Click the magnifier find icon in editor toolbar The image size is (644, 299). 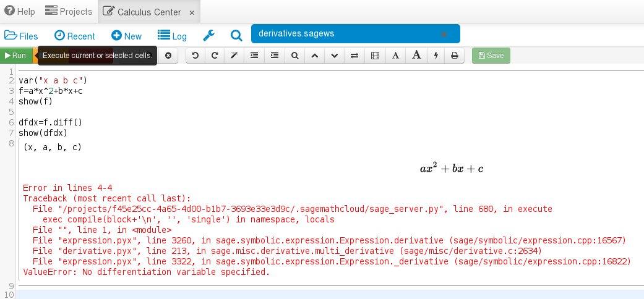point(295,56)
